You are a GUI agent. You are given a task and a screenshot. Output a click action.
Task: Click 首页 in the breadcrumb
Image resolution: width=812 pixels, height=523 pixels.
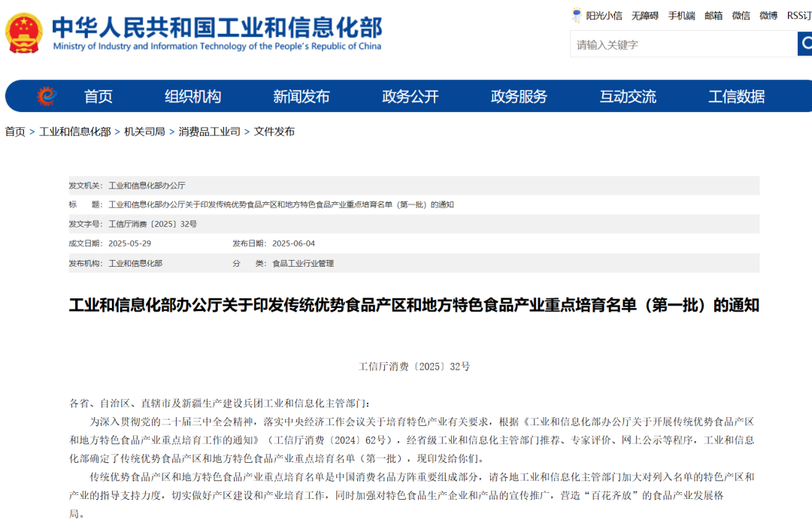pyautogui.click(x=15, y=132)
